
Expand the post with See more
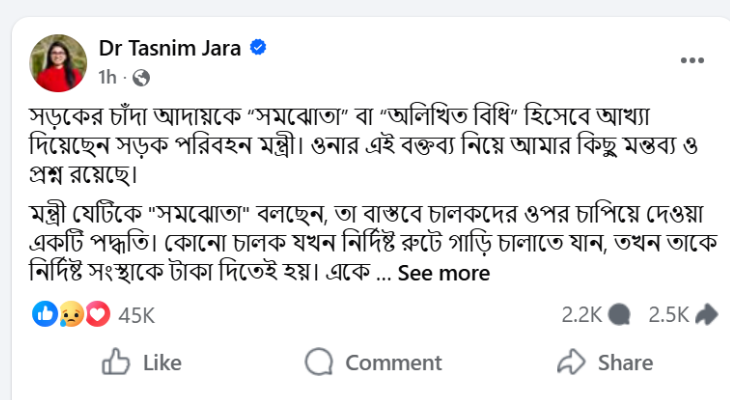[x=443, y=273]
